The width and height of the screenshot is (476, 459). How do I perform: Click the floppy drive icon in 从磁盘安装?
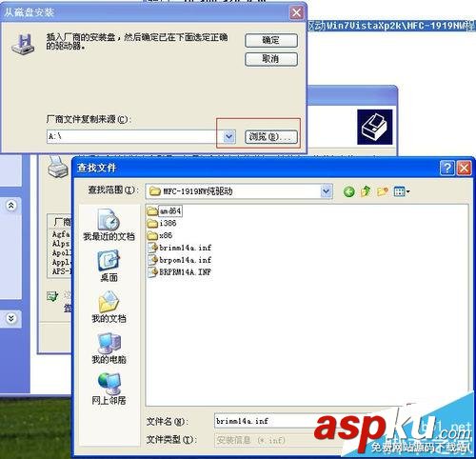click(23, 45)
